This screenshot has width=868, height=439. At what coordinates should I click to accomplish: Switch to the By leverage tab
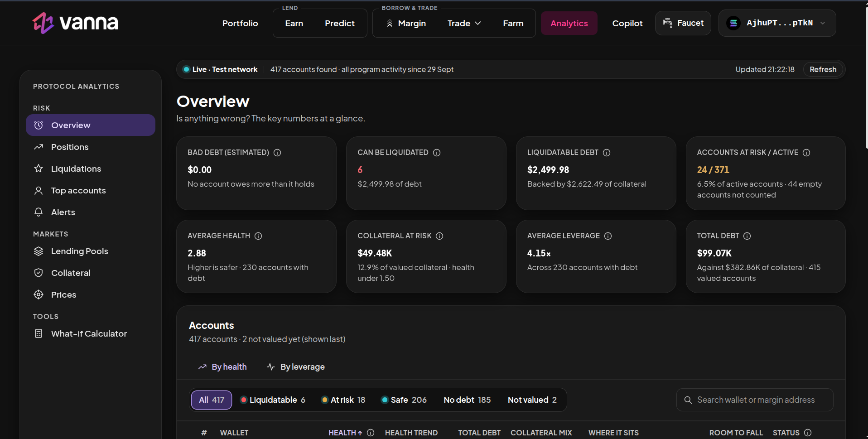tap(296, 367)
